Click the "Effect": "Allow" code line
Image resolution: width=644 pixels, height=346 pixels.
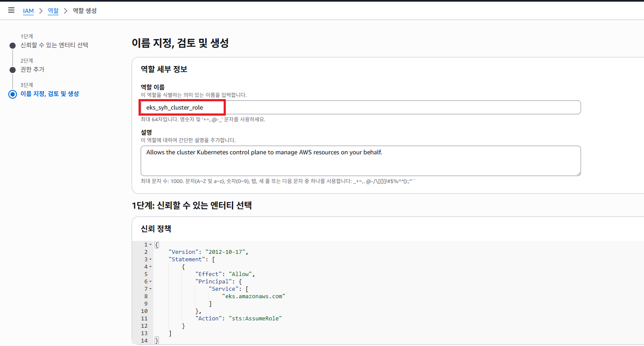pos(225,274)
